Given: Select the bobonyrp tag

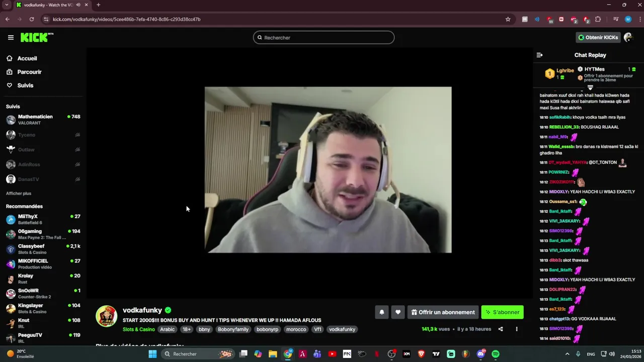Looking at the screenshot, I should coord(267,329).
